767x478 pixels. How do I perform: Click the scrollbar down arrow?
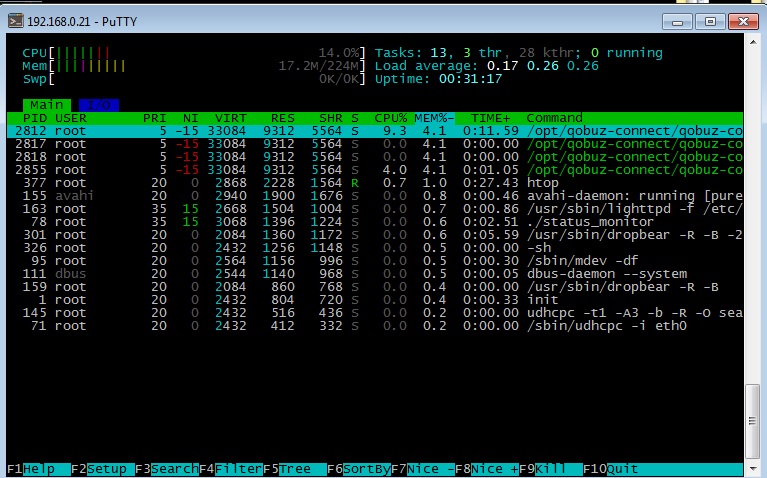click(x=753, y=469)
